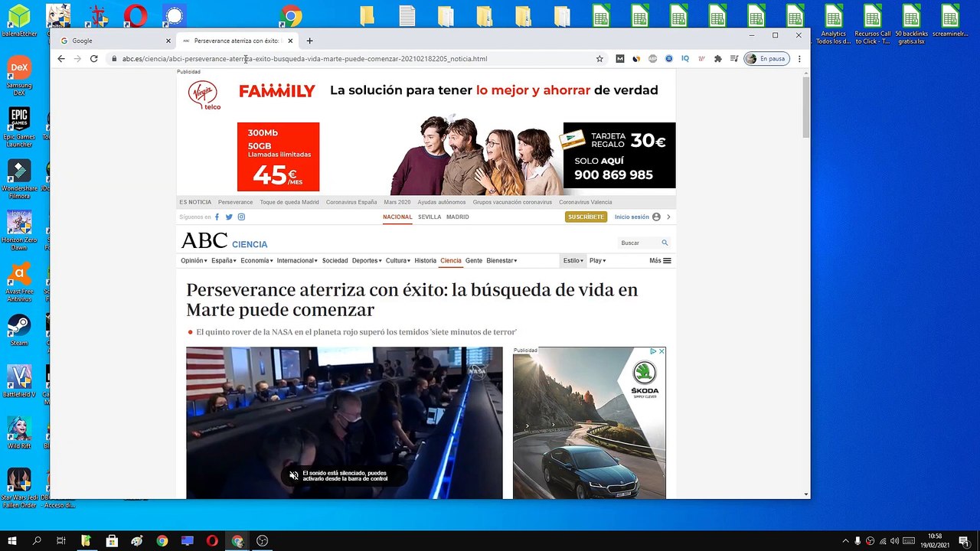Click the ABC logo

click(x=204, y=241)
